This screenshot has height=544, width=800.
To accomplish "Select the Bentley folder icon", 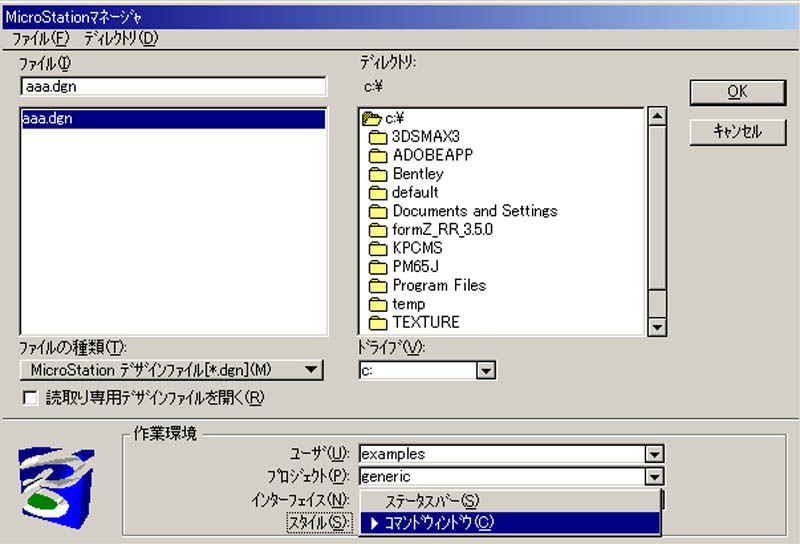I will 378,174.
